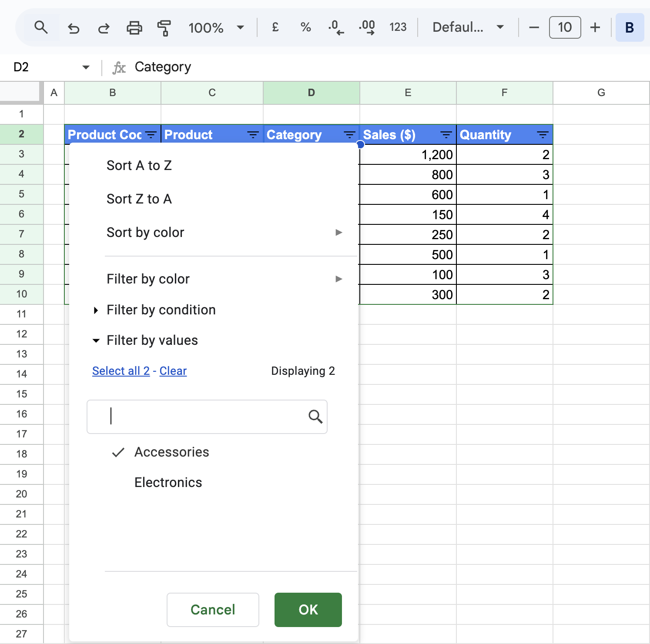Check the Electronics value
The width and height of the screenshot is (650, 644).
tap(168, 482)
